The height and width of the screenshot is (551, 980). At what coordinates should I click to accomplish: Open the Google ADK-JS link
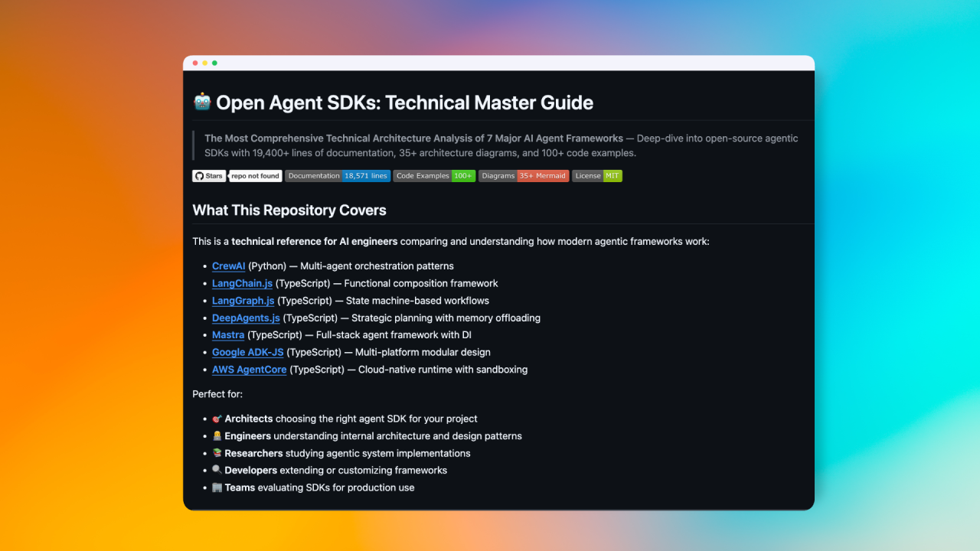pos(248,352)
